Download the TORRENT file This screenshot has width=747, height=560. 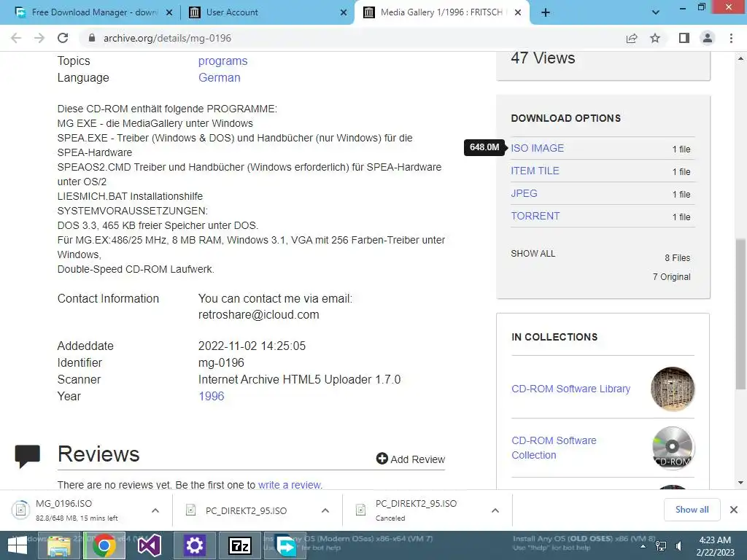tap(535, 216)
